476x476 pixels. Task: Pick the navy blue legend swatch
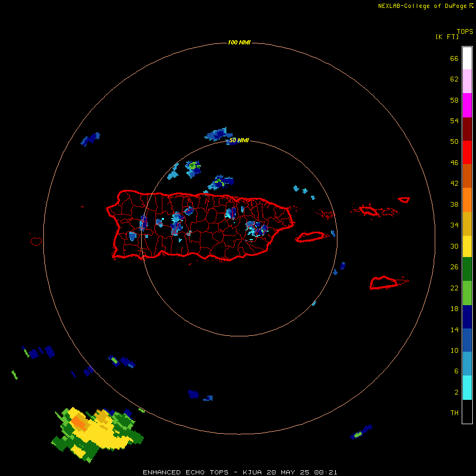point(467,317)
